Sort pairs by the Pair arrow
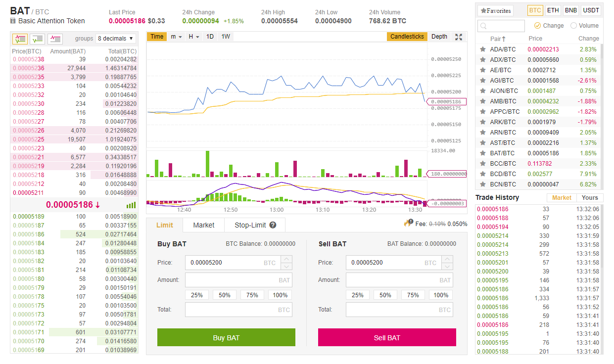This screenshot has height=364, width=614. tap(504, 39)
